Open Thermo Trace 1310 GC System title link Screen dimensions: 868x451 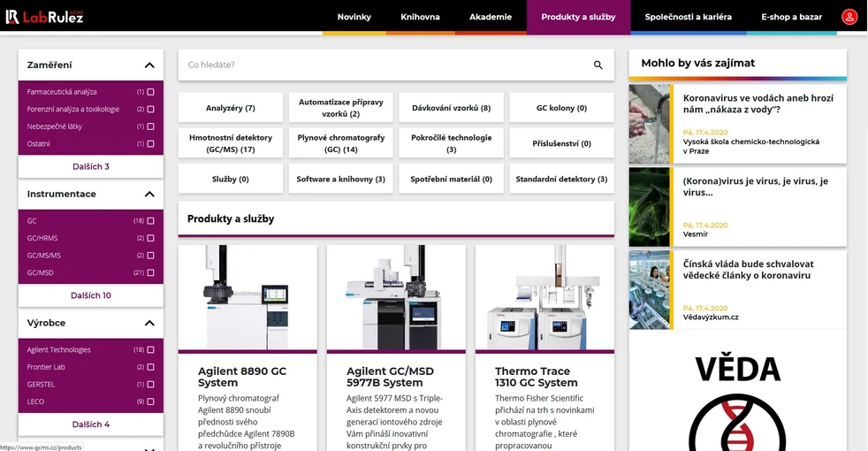point(536,377)
